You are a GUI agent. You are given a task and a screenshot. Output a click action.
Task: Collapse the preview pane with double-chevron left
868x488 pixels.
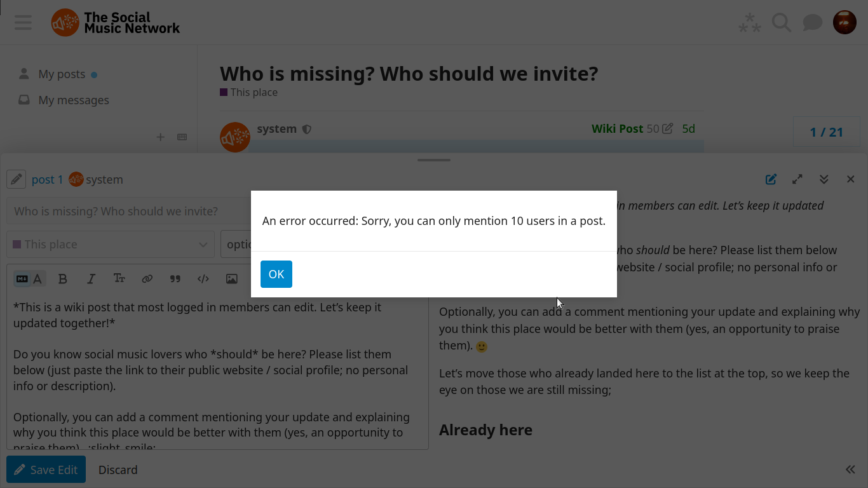click(850, 470)
